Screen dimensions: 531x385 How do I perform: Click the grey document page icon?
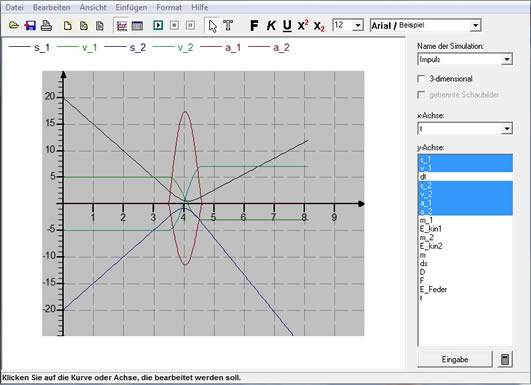pos(100,25)
